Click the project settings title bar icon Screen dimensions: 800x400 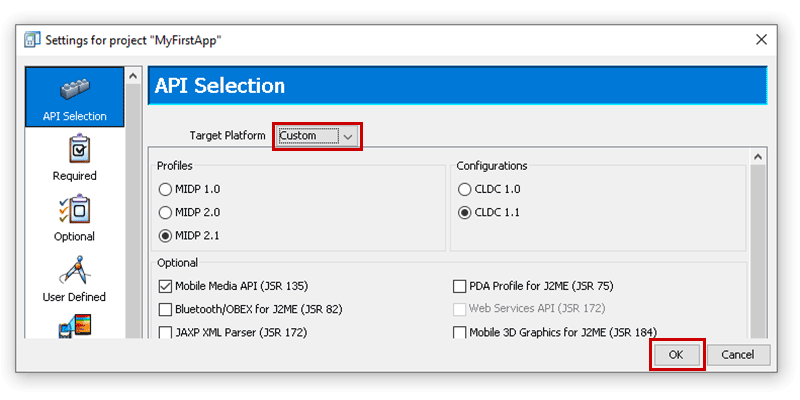coord(32,40)
